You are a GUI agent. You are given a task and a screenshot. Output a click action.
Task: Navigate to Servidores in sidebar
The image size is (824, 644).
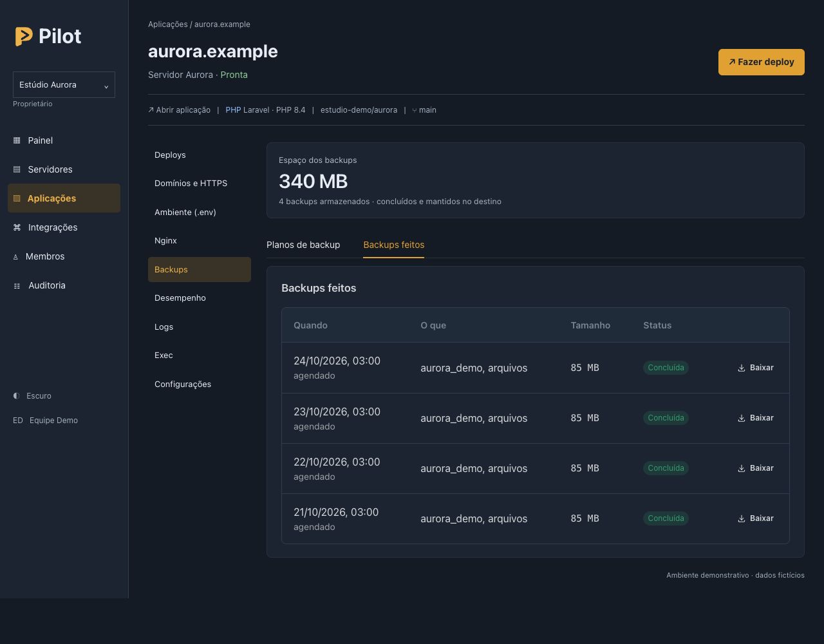coord(64,169)
